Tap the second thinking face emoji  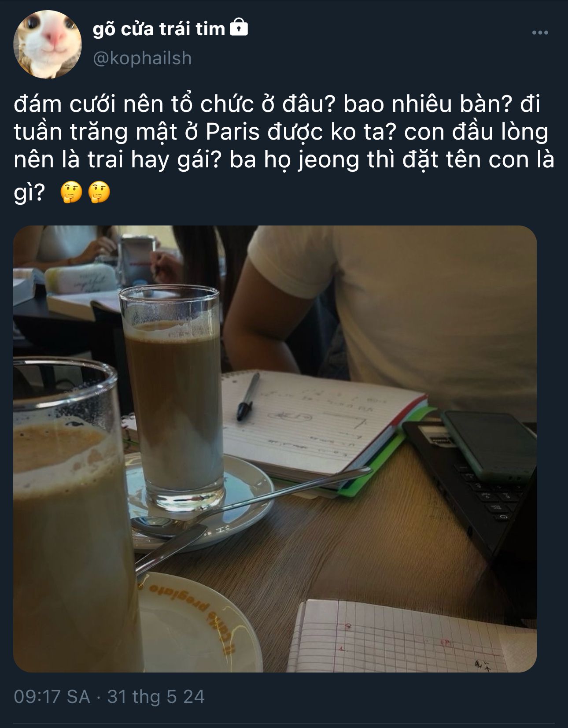[x=99, y=192]
